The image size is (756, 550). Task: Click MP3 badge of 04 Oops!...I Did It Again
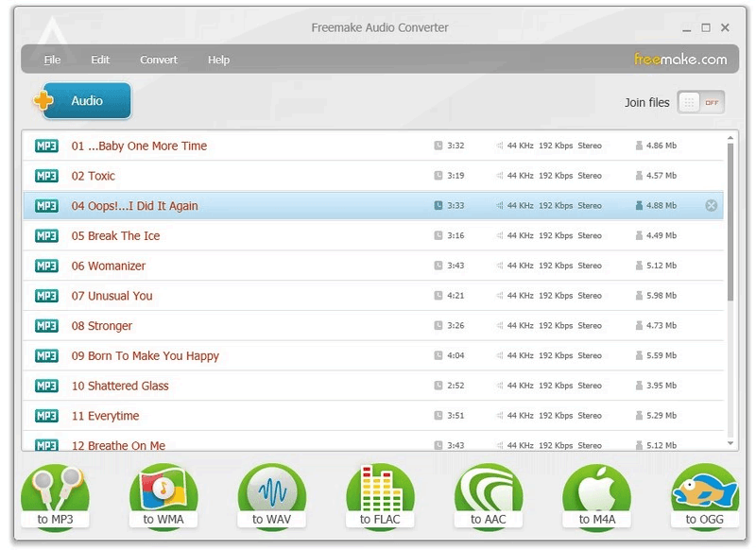pos(46,206)
